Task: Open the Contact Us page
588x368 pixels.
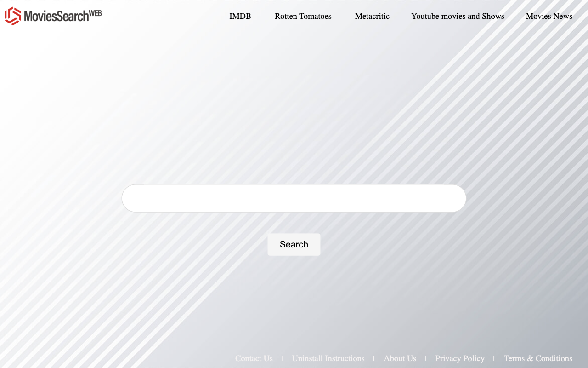Action: (x=254, y=358)
